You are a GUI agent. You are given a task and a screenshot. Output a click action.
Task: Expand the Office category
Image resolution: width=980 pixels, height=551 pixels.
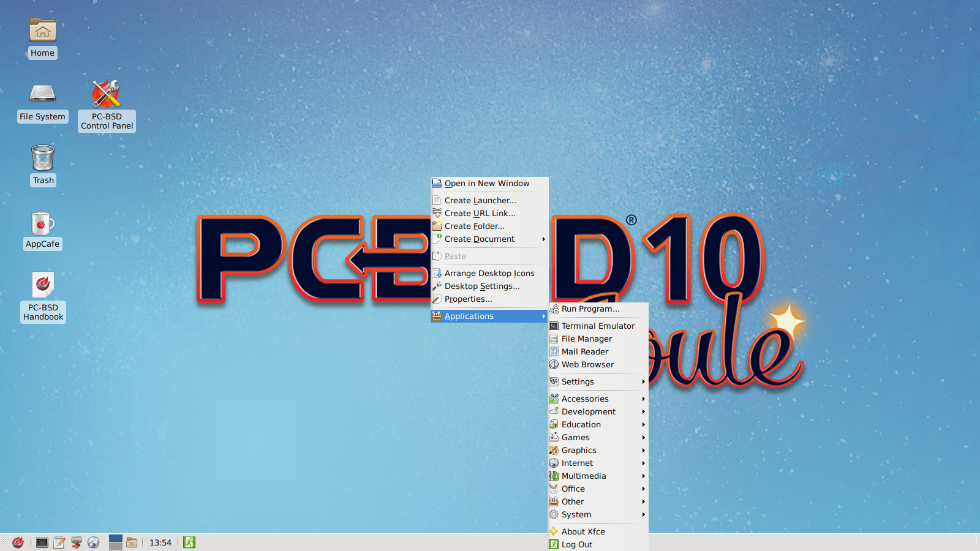[598, 489]
